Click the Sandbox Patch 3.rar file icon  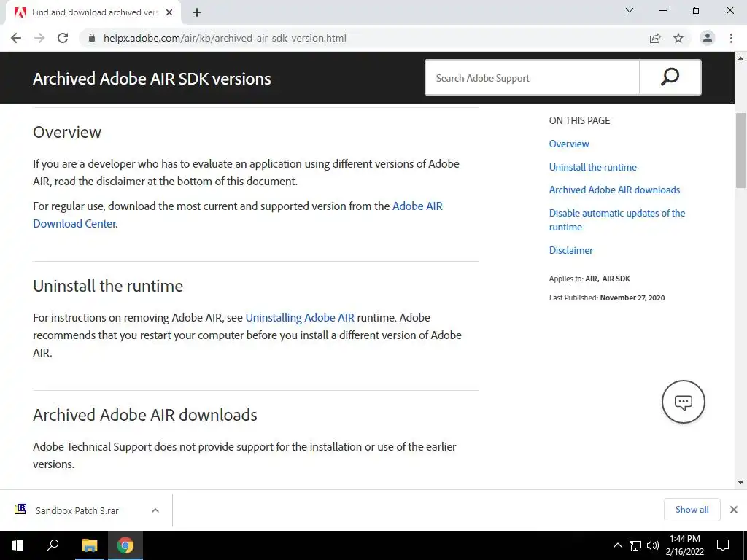point(20,510)
